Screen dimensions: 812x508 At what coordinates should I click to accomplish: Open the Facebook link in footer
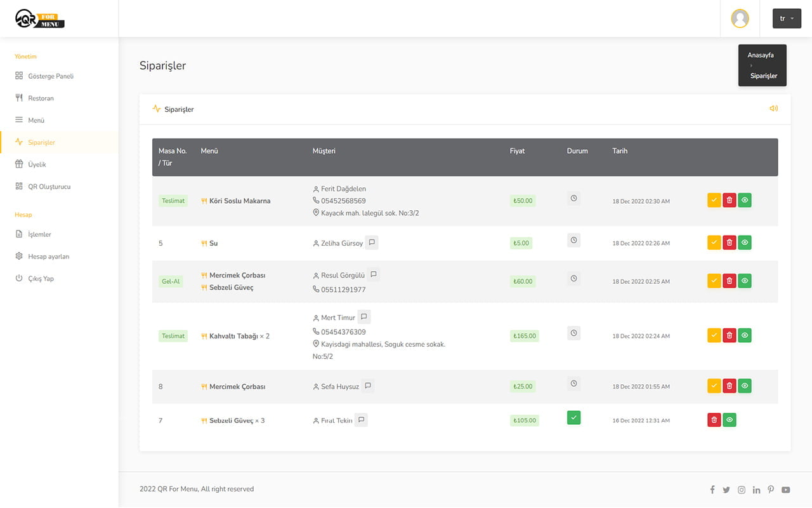click(x=712, y=490)
